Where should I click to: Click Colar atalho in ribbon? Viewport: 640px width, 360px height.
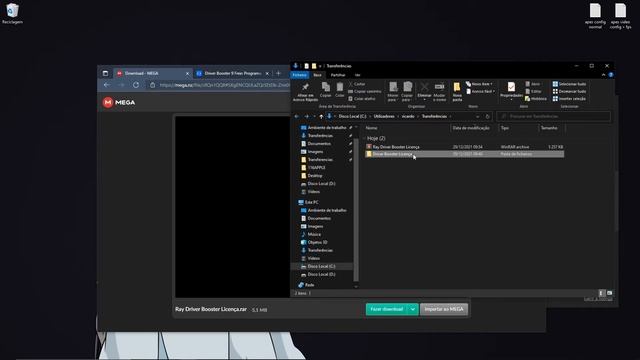362,99
